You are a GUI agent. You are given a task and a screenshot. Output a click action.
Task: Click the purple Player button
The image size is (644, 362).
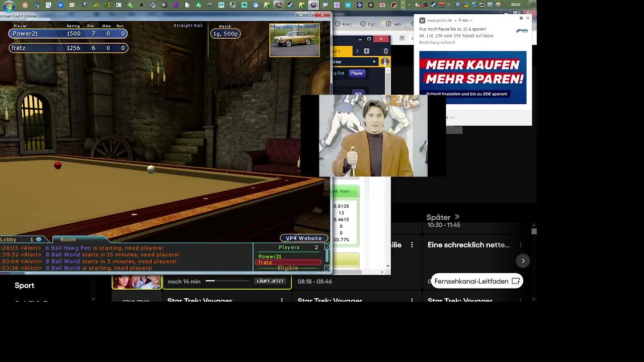coord(357,73)
